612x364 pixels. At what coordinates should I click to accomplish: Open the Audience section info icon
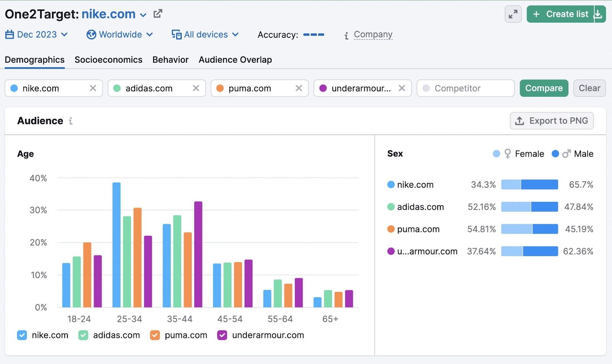pyautogui.click(x=70, y=121)
